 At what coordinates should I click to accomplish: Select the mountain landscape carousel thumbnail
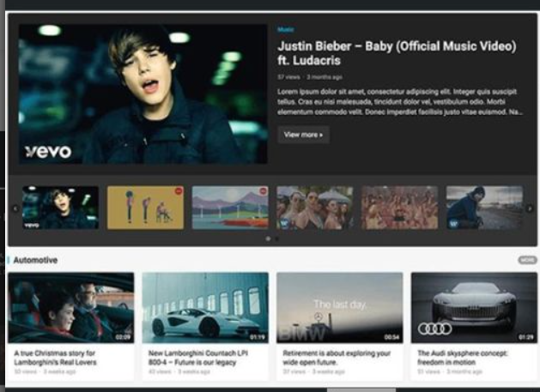[230, 208]
